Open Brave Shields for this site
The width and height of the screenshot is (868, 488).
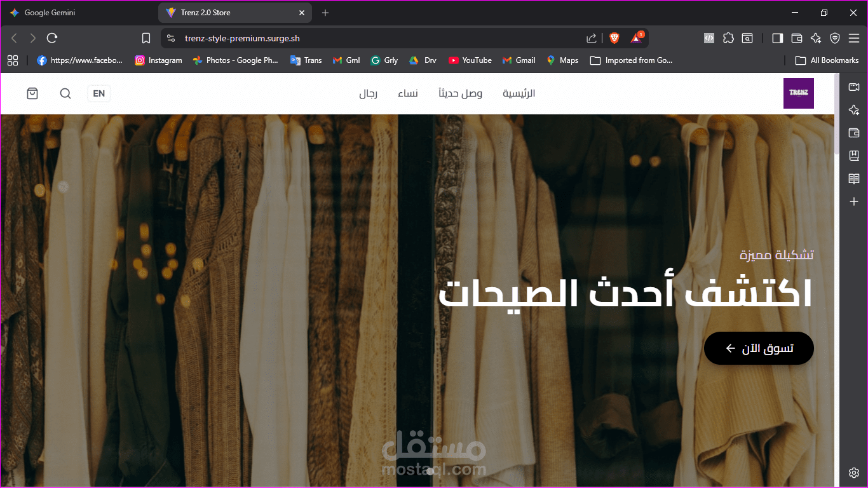(x=614, y=38)
